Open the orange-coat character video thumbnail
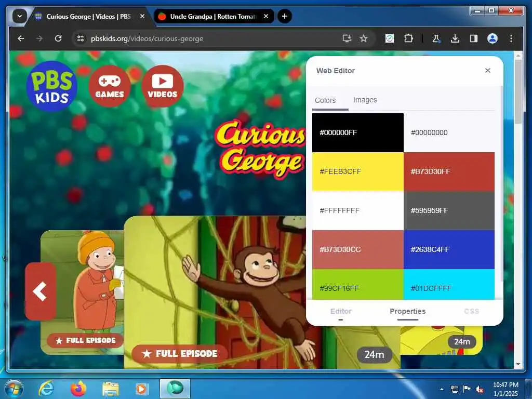This screenshot has width=532, height=399. [x=83, y=292]
